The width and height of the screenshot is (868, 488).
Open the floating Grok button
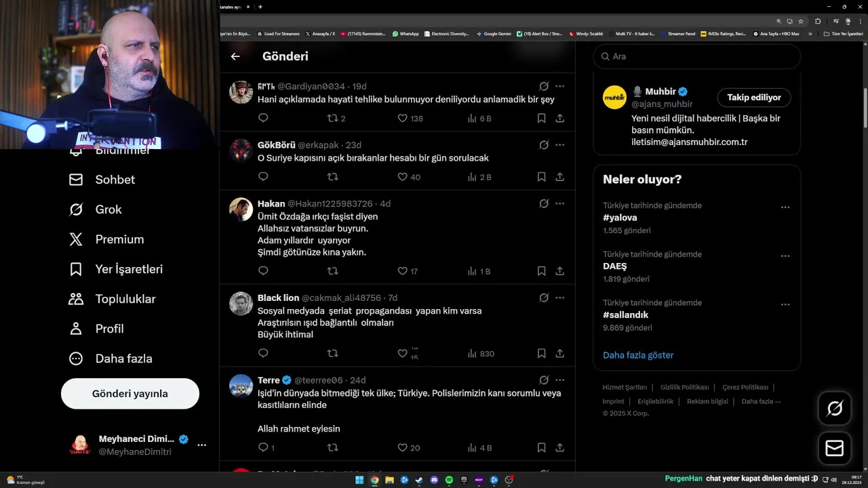834,408
